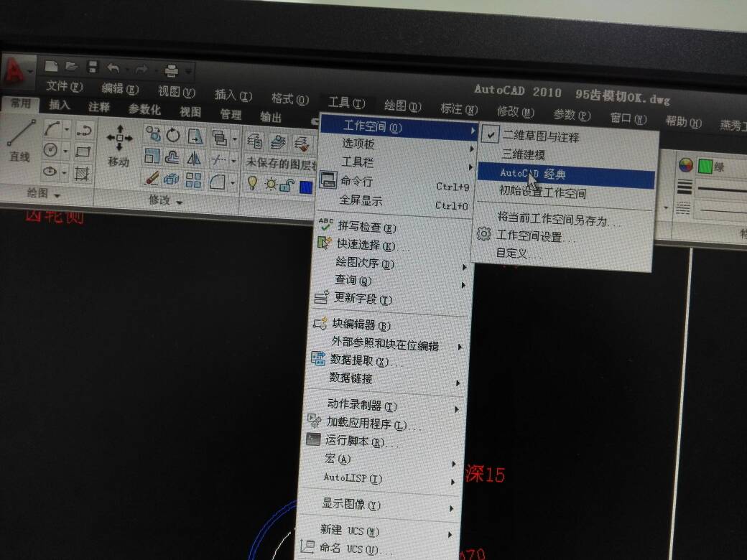Switch to the 参数化 ribbon tab

click(x=144, y=110)
